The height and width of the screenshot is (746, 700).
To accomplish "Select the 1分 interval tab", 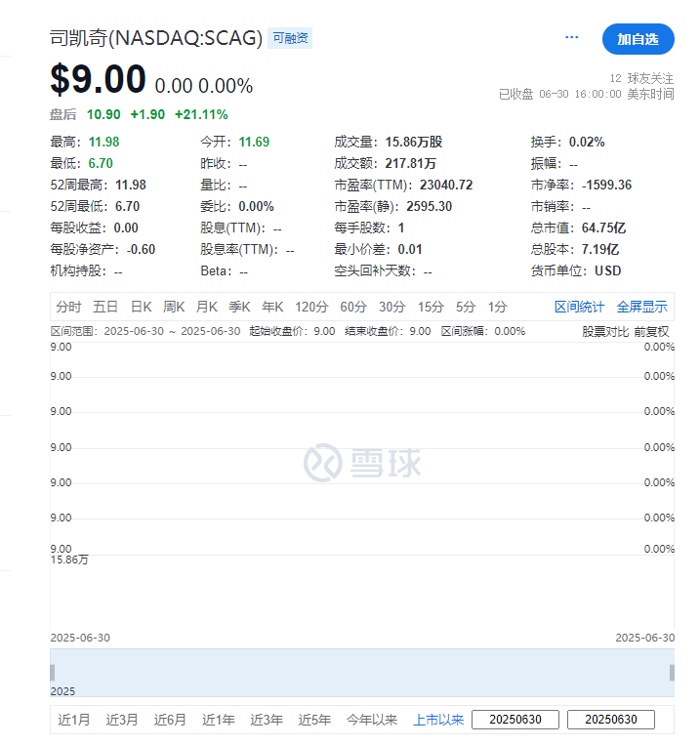I will pos(497,307).
